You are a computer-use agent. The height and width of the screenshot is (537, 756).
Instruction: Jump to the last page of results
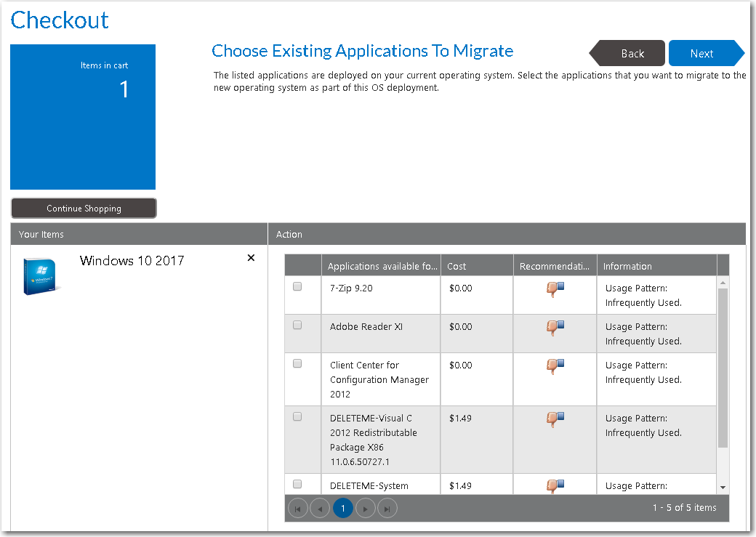(387, 508)
